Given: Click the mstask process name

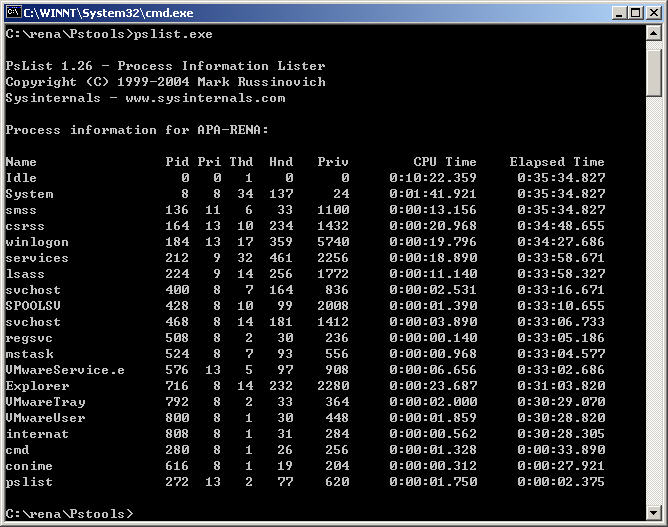Looking at the screenshot, I should pos(29,354).
